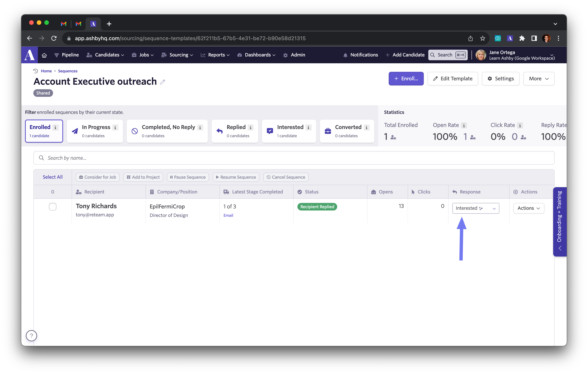588x374 pixels.
Task: Check the Tony Richards row checkbox
Action: pyautogui.click(x=52, y=207)
